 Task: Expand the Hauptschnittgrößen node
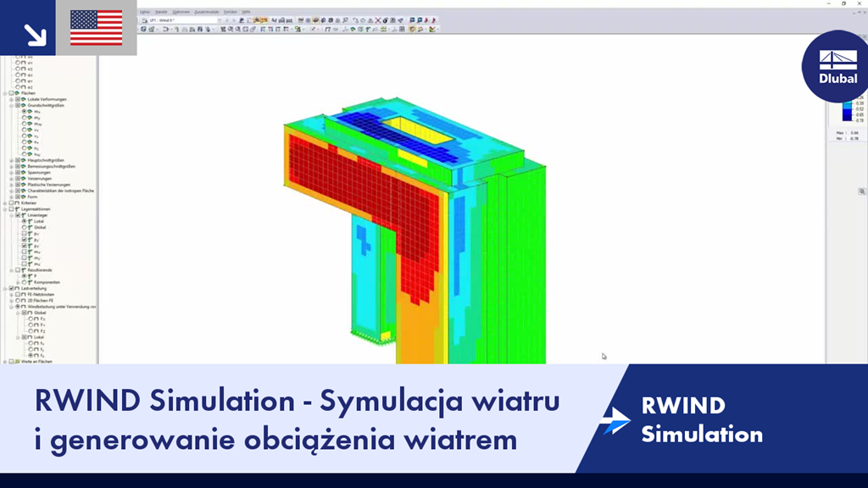pyautogui.click(x=12, y=160)
